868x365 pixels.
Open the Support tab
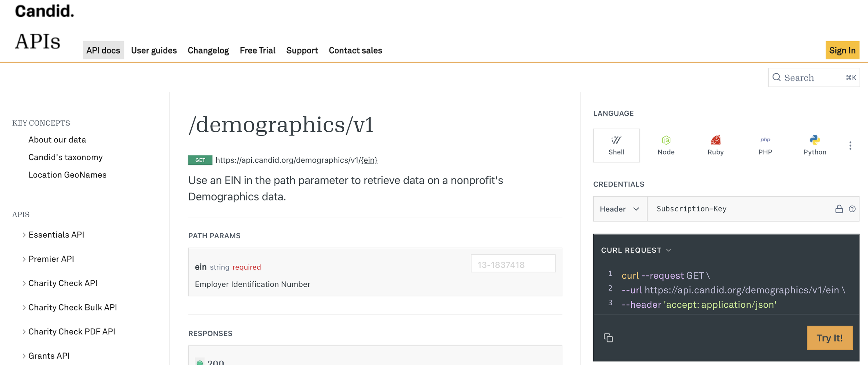(x=302, y=50)
